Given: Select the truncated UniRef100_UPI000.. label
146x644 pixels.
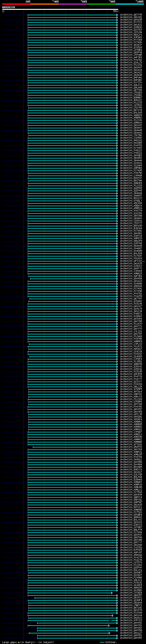Looking at the screenshot, I should (132, 261).
